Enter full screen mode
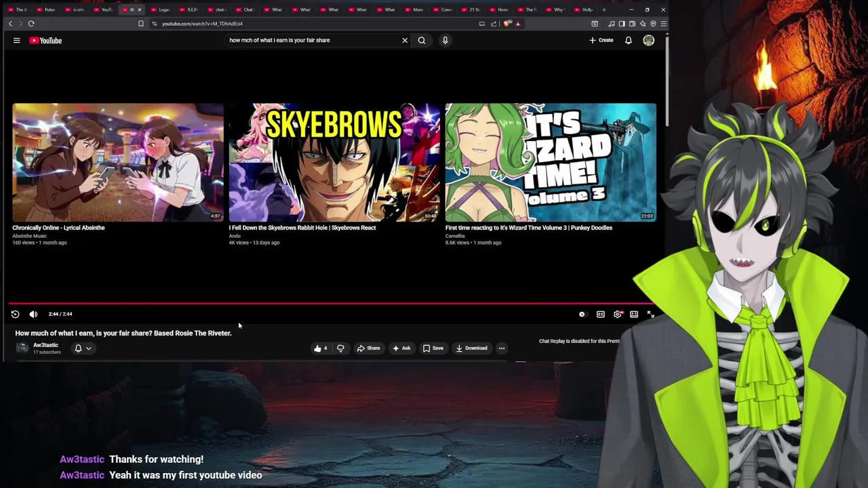868x488 pixels. coord(650,314)
